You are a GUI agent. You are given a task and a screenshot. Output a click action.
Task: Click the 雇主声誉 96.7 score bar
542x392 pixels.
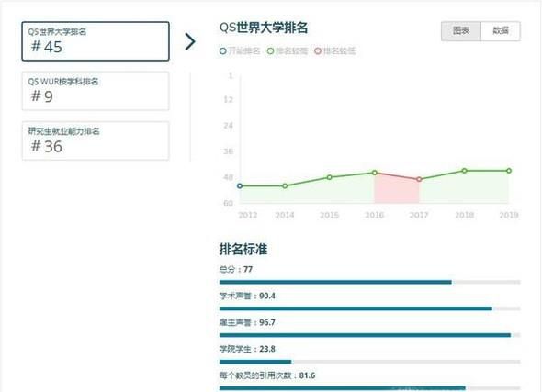[x=370, y=335]
